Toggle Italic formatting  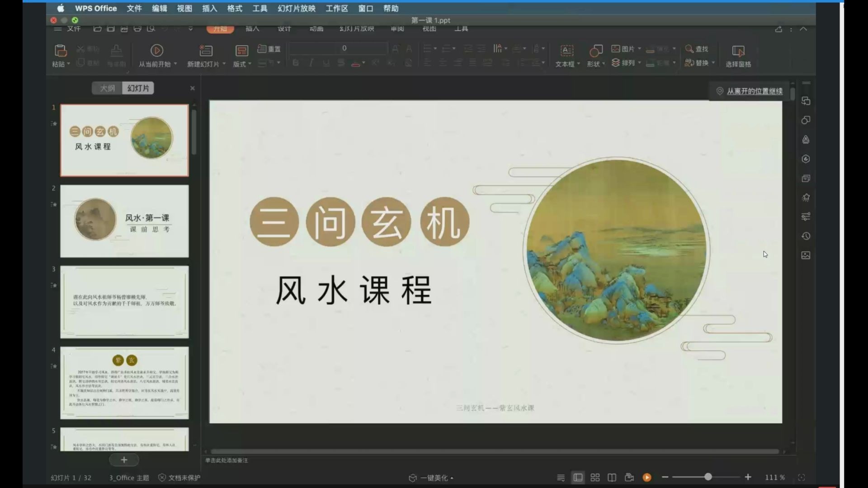tap(311, 63)
